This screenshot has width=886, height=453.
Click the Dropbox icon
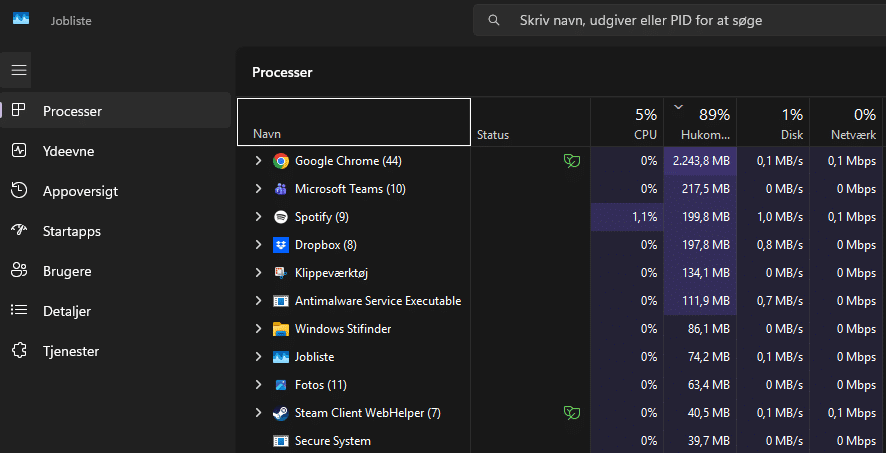(281, 245)
